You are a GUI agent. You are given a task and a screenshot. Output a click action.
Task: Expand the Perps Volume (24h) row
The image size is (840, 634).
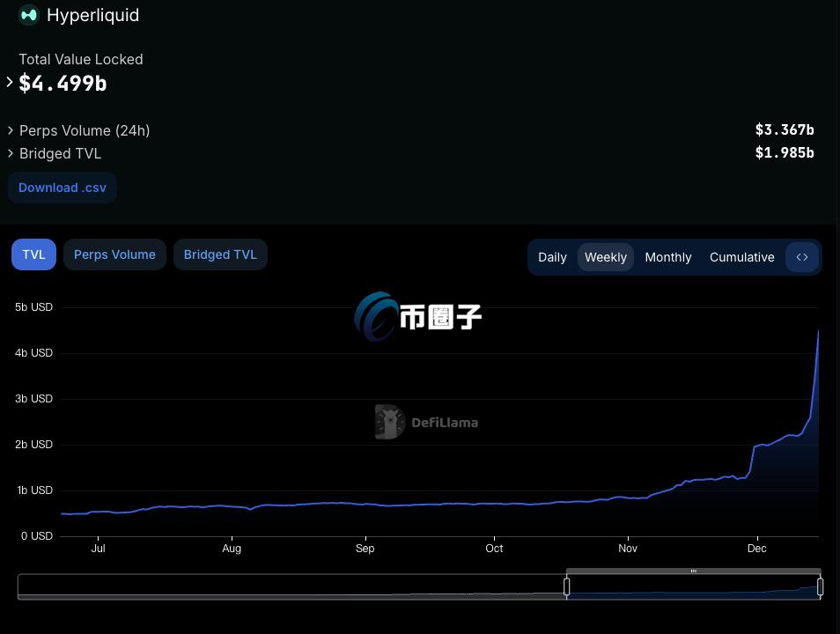tap(11, 130)
